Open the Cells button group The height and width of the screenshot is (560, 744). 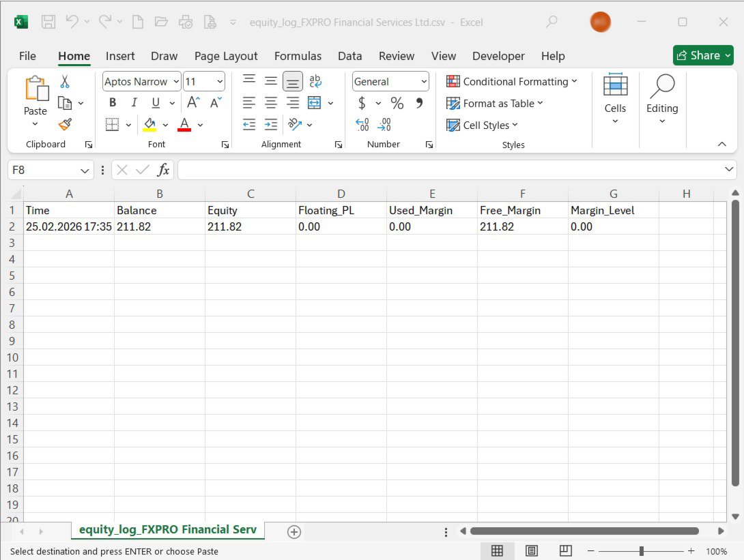(615, 99)
